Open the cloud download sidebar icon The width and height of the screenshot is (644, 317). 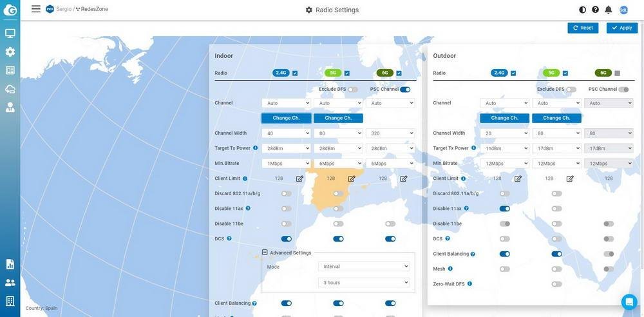pyautogui.click(x=10, y=89)
